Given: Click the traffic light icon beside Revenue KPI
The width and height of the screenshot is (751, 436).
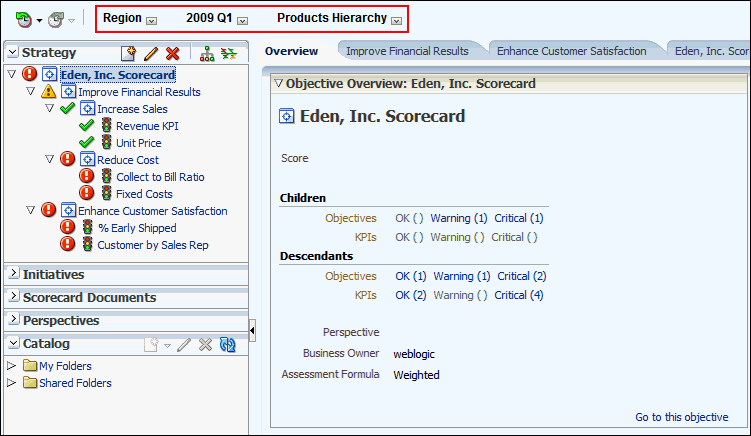Looking at the screenshot, I should (106, 126).
